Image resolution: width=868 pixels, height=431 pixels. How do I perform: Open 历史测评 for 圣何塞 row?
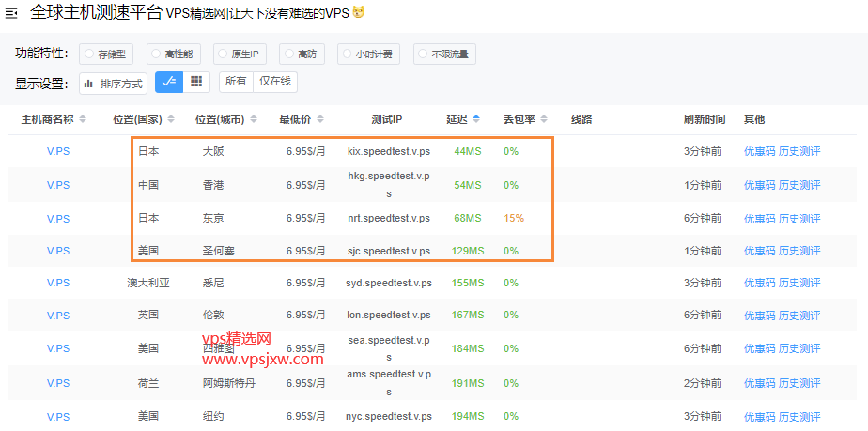point(799,251)
